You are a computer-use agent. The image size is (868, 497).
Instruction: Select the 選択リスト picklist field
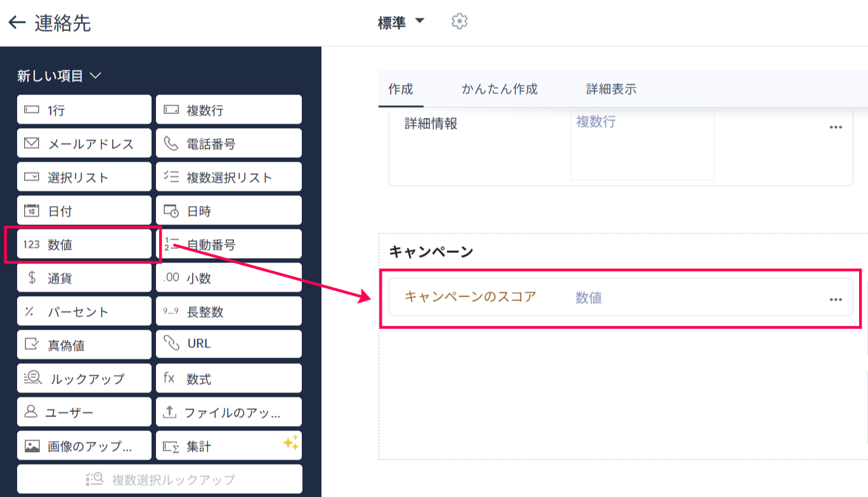click(84, 177)
